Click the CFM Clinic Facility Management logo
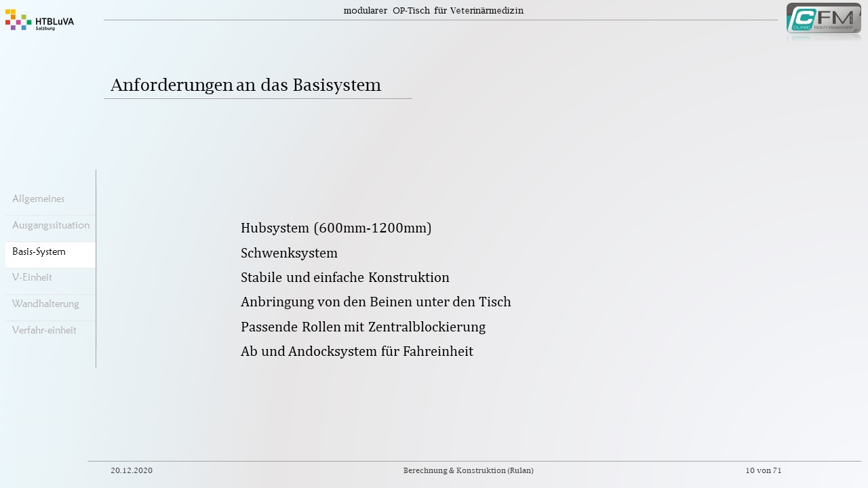This screenshot has height=488, width=868. coord(823,19)
